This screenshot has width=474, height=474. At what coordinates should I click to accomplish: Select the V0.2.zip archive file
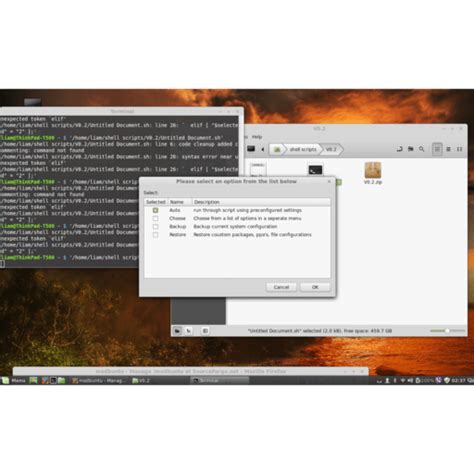[373, 173]
